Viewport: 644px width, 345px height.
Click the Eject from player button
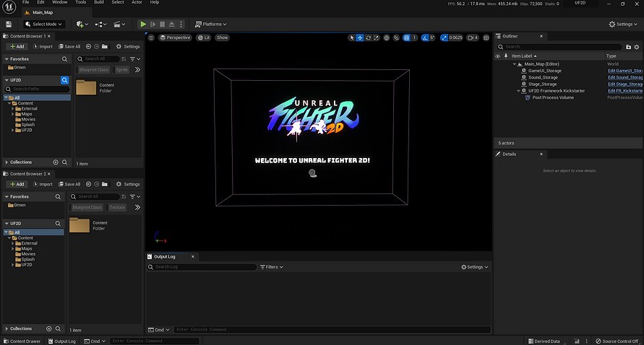click(x=172, y=25)
